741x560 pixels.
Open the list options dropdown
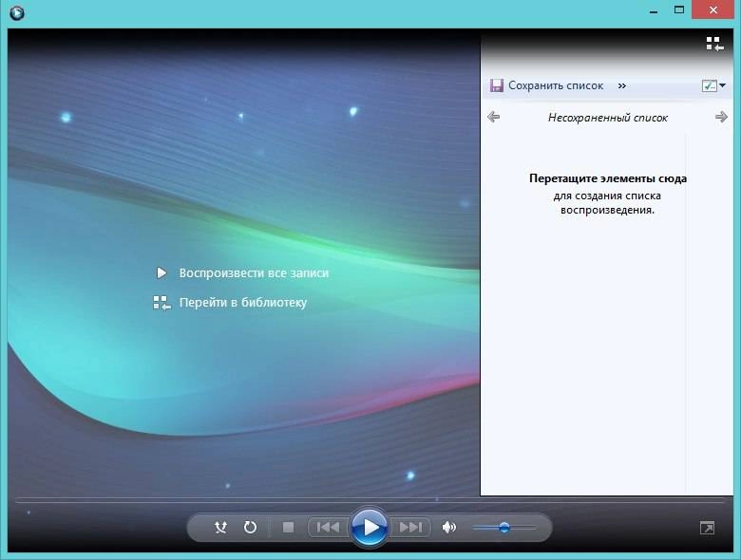713,85
